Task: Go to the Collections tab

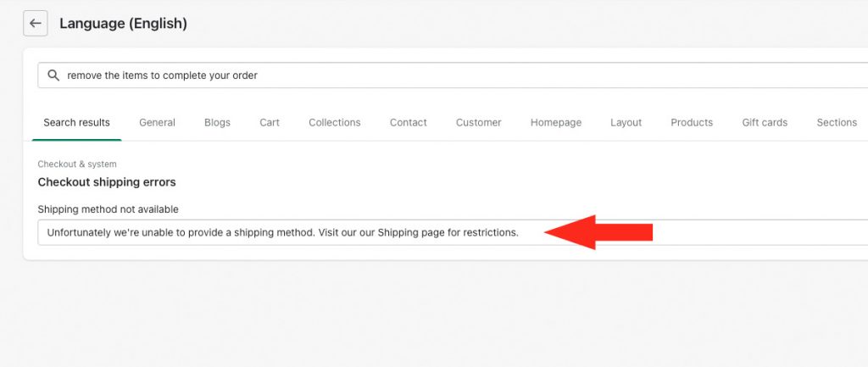Action: [334, 123]
